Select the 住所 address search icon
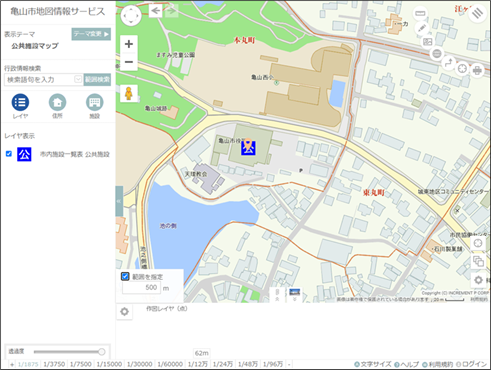Screen dimensions: 491x370 [57, 102]
